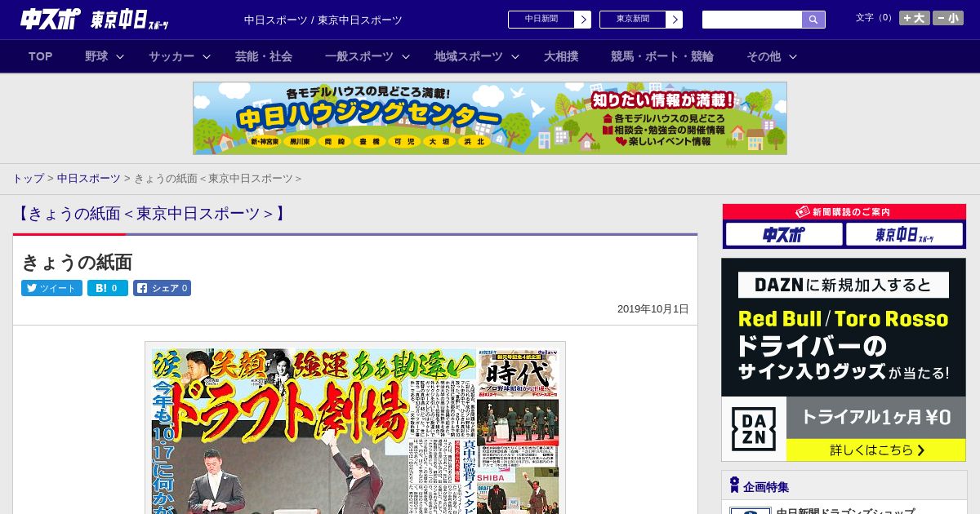Screen dimensions: 980x514
Task: Click the 中スポ subscription button
Action: pyautogui.click(x=784, y=235)
